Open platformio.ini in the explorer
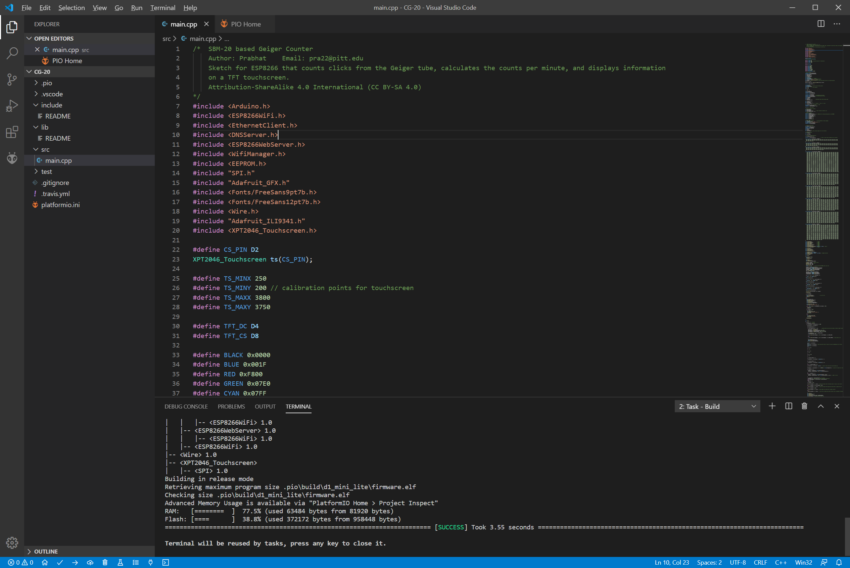The image size is (850, 568). pos(60,204)
